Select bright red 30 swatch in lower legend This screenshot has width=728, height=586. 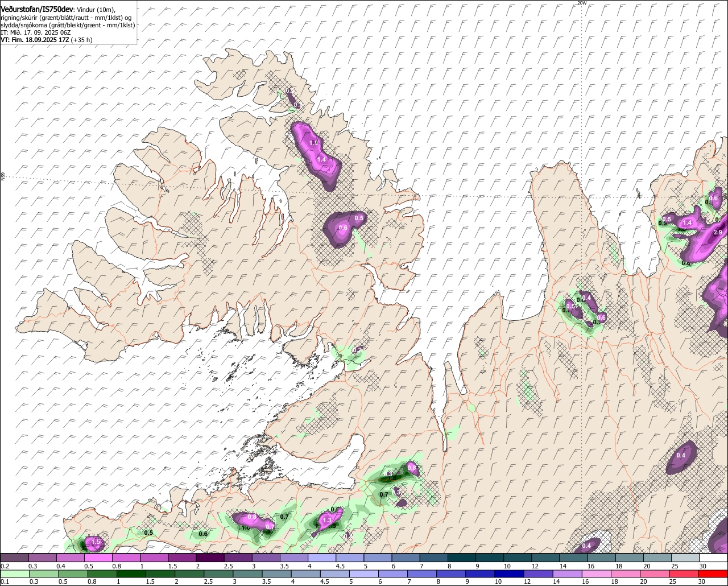(714, 573)
